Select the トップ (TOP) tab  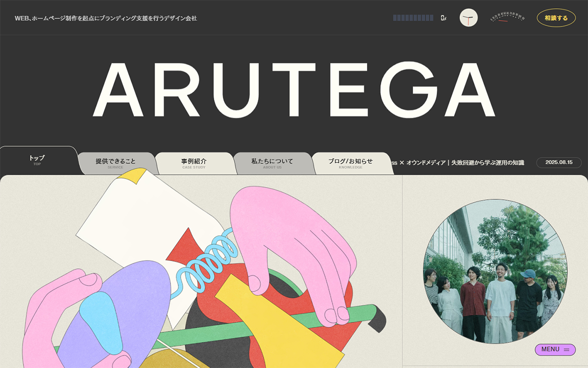pyautogui.click(x=37, y=160)
